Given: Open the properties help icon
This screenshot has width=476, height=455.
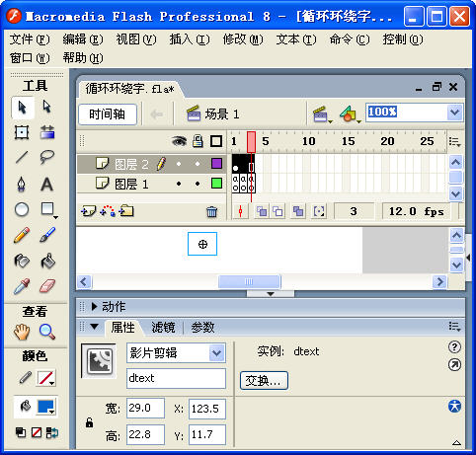Looking at the screenshot, I should pyautogui.click(x=454, y=346).
